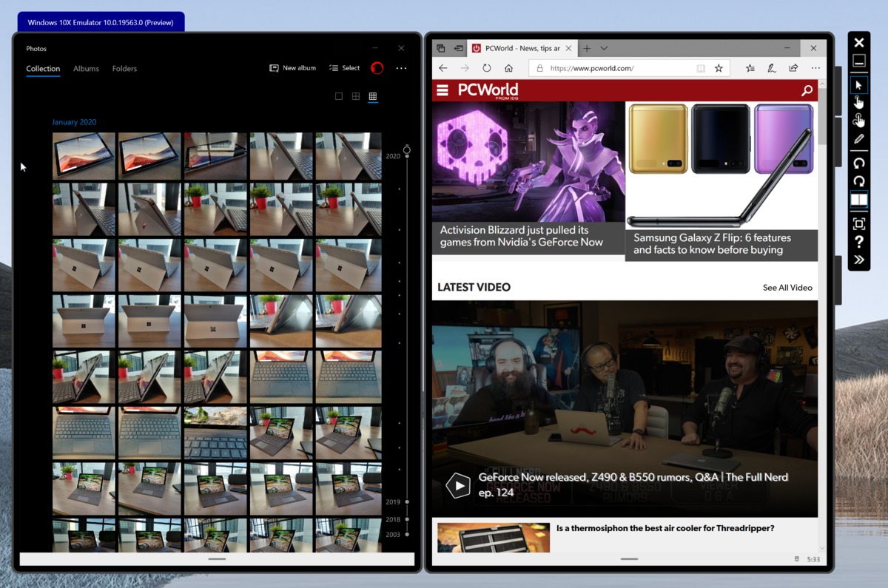This screenshot has width=888, height=588.
Task: Jump to 2018 on Photos timeline
Action: pyautogui.click(x=393, y=519)
